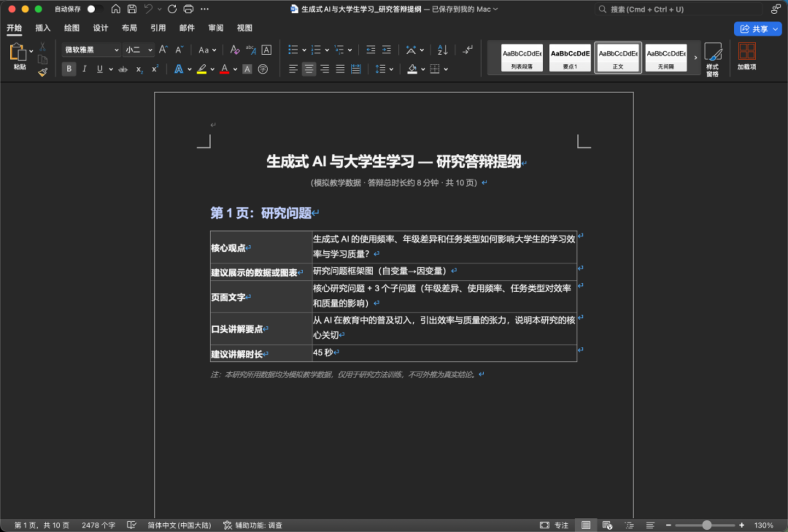The width and height of the screenshot is (788, 532).
Task: Click the Cut scissors icon
Action: [x=43, y=47]
